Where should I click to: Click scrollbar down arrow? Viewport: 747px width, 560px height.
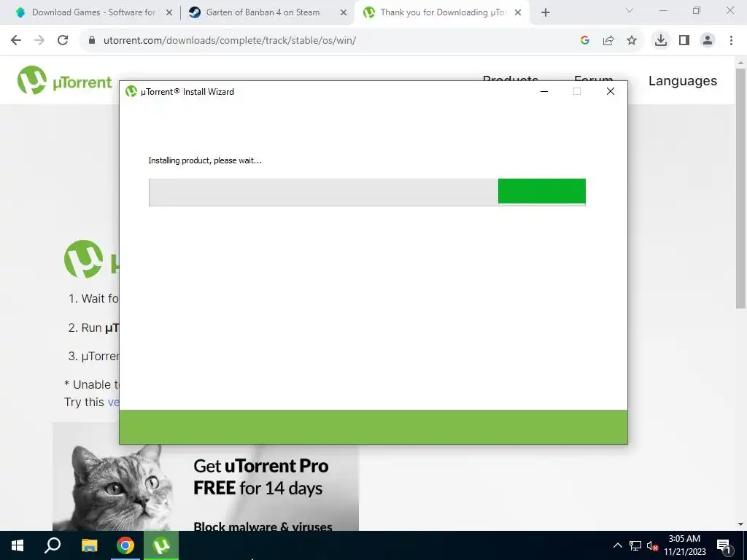coord(740,524)
